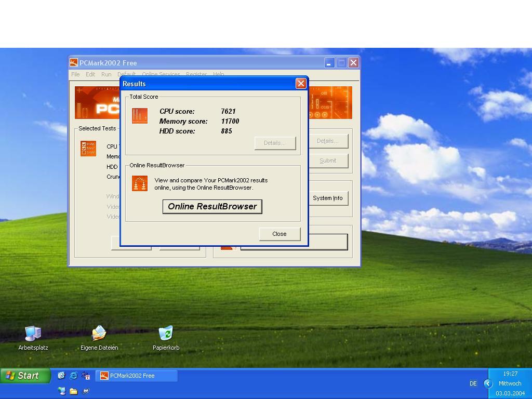Open the Default menu in PCMark2002
Viewport: 532px width, 399px height.
(127, 74)
